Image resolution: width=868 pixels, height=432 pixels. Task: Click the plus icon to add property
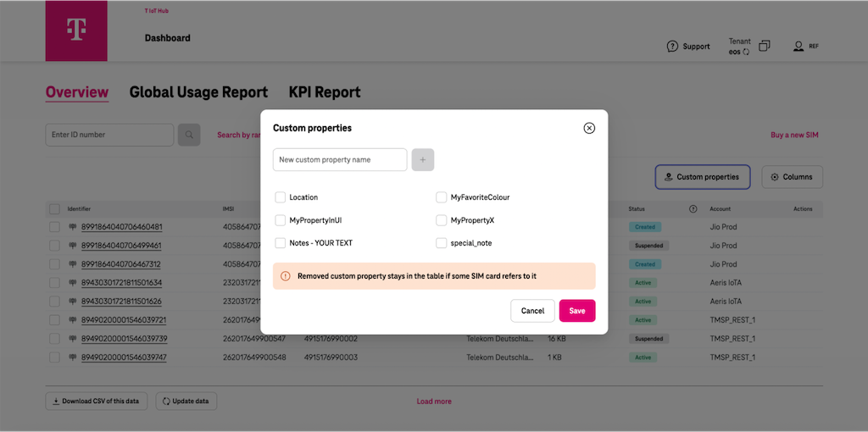[423, 160]
